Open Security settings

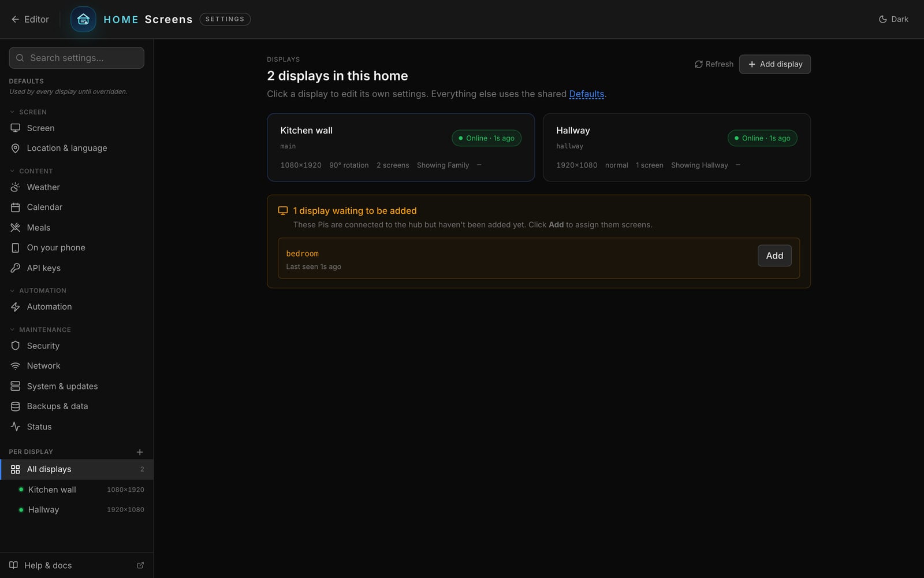click(x=77, y=346)
